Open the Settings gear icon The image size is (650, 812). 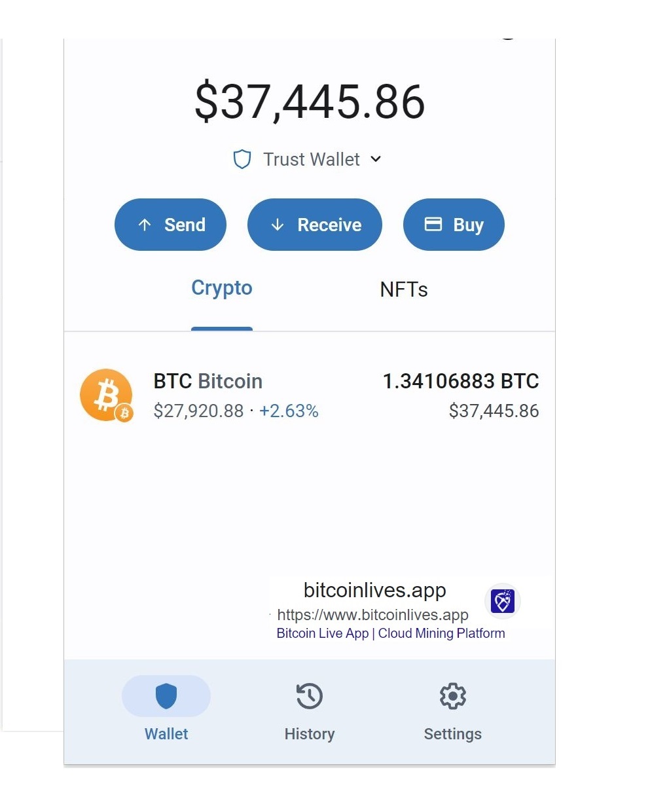453,696
